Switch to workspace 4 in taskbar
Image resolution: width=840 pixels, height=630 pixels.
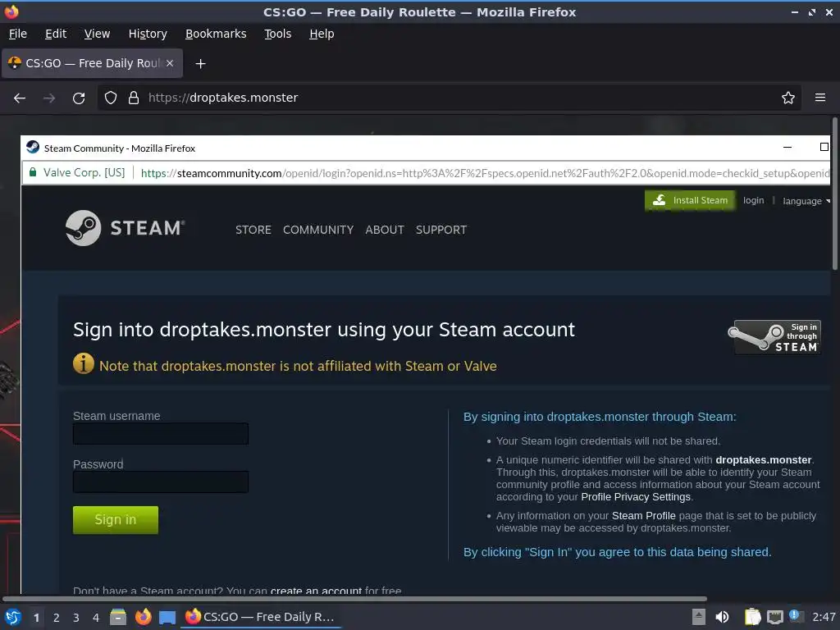(x=96, y=618)
